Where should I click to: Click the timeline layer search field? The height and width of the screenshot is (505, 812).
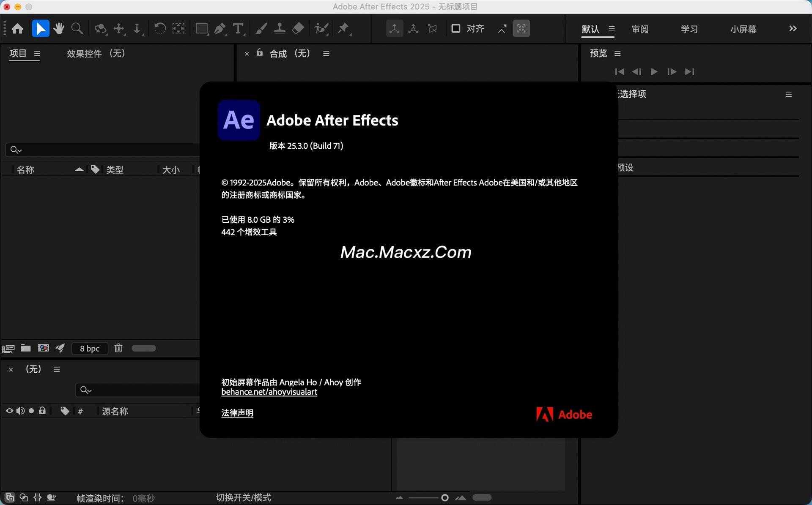tap(137, 390)
